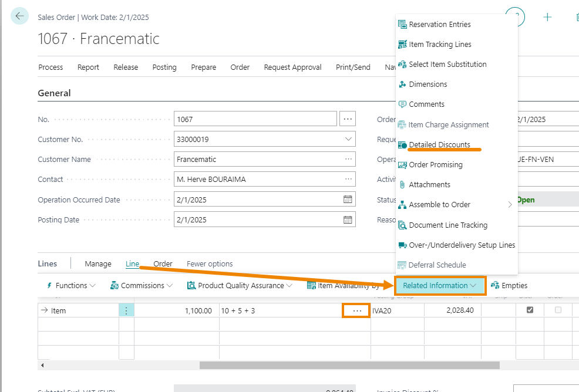579x392 pixels.
Task: Open the Customer Name lookup ellipsis
Action: pos(348,159)
